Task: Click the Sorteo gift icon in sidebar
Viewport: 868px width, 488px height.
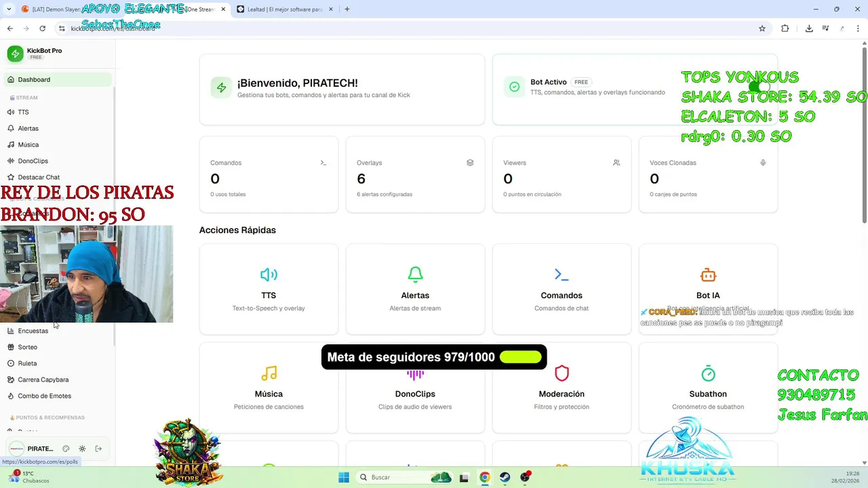Action: coord(11,347)
